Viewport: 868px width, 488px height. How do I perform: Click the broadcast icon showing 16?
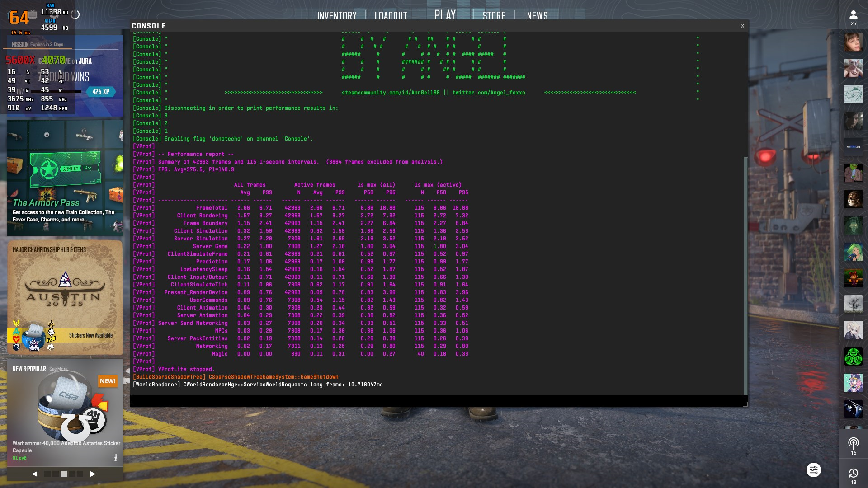(x=853, y=444)
